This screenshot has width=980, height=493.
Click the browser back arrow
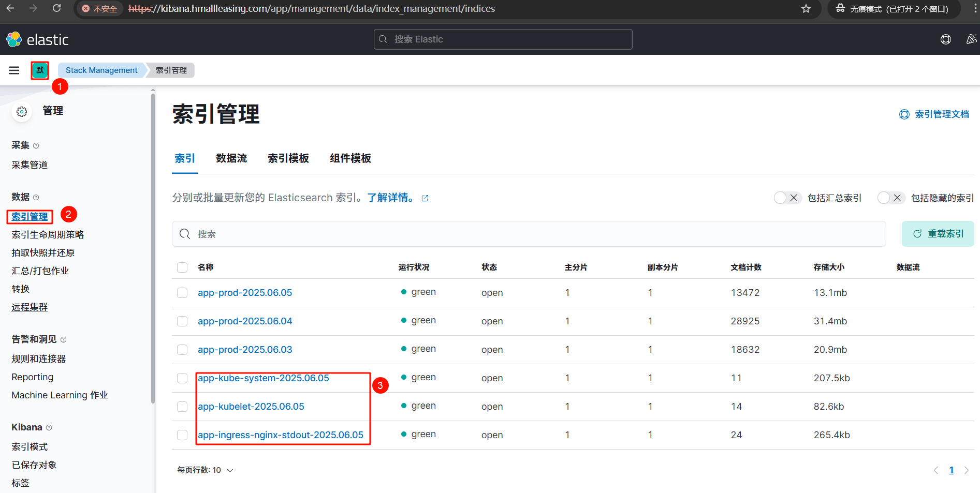pos(10,9)
